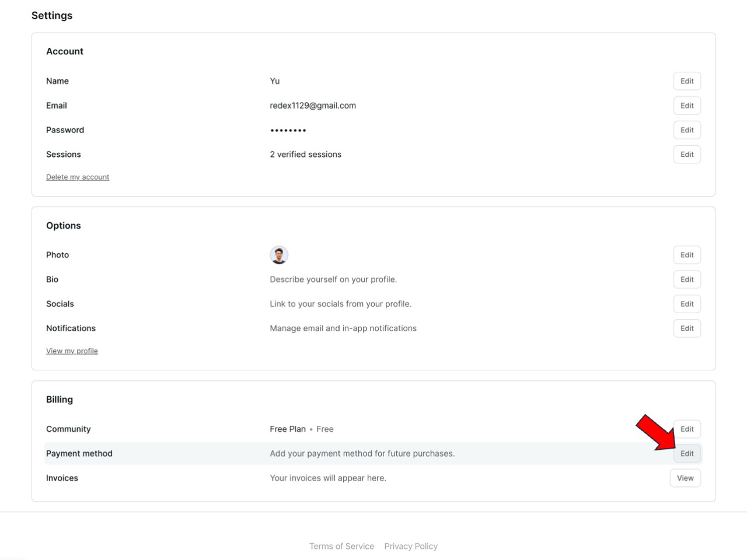
Task: Click the Payment method row label
Action: tap(79, 454)
